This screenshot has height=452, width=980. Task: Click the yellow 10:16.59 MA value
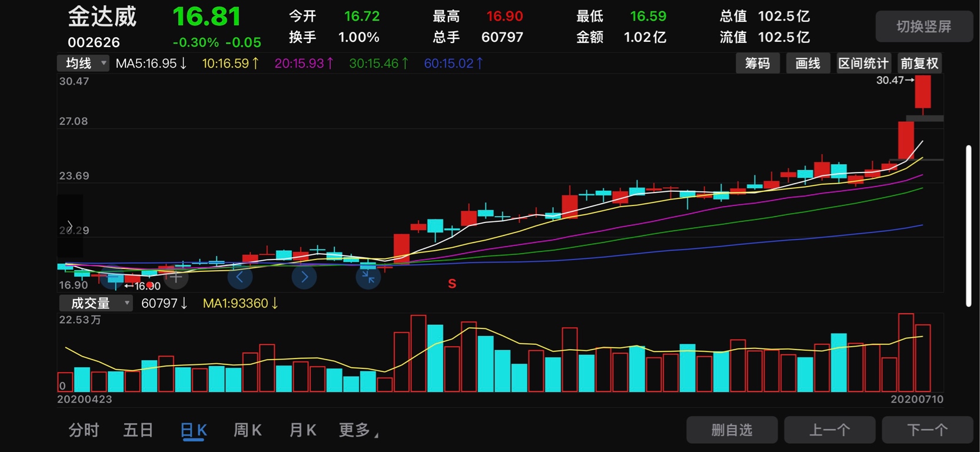click(x=230, y=64)
